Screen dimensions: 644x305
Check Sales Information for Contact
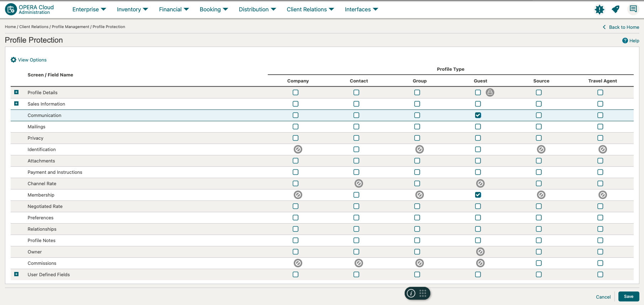[x=356, y=104]
